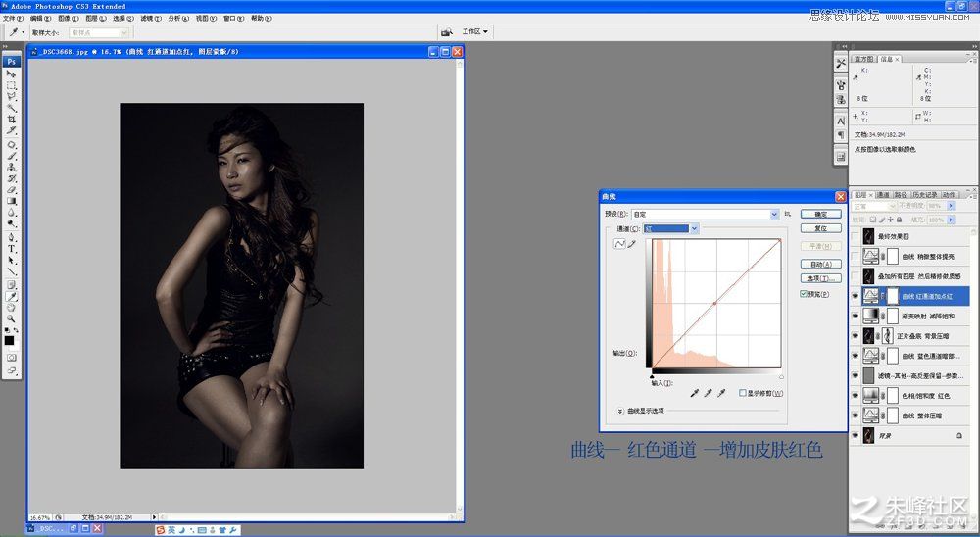Adjust the black input slider under curve
This screenshot has height=537, width=980.
pyautogui.click(x=652, y=377)
